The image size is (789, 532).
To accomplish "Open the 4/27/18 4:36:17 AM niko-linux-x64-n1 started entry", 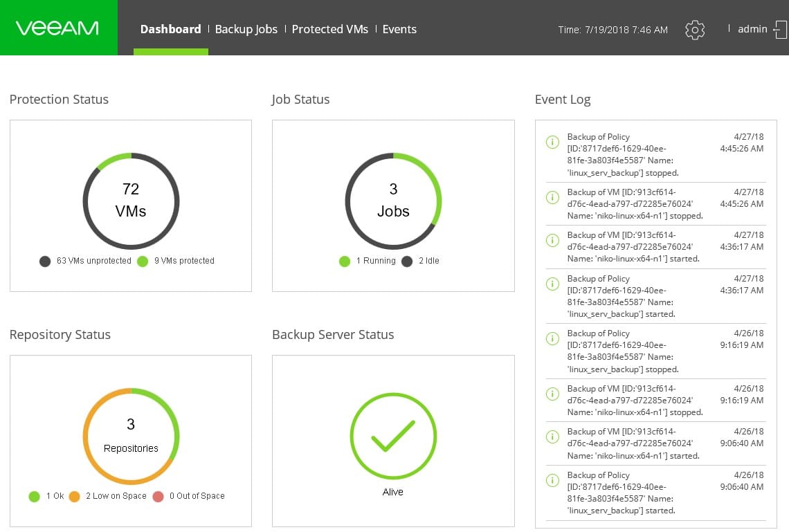I will pos(655,247).
